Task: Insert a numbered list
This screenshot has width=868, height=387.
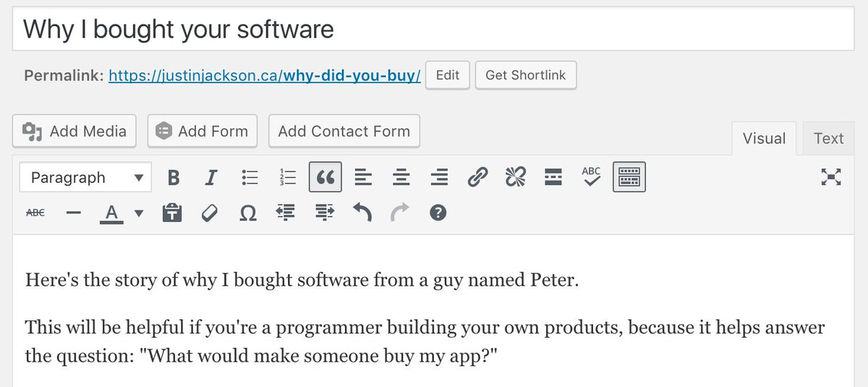Action: tap(288, 177)
